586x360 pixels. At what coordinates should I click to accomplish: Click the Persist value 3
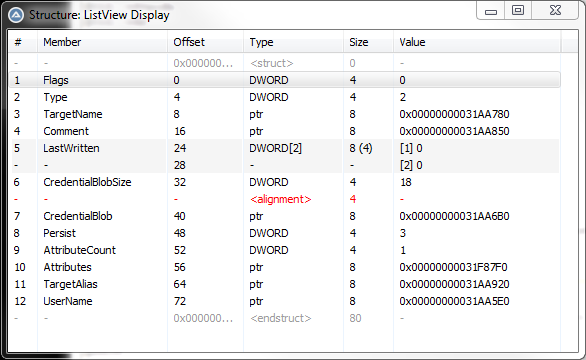tap(403, 233)
